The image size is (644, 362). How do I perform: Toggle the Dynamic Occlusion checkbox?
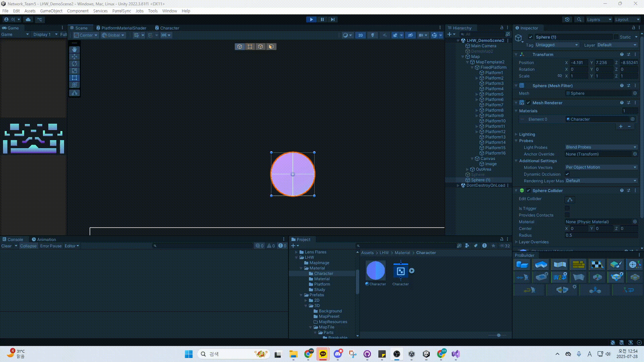[567, 174]
